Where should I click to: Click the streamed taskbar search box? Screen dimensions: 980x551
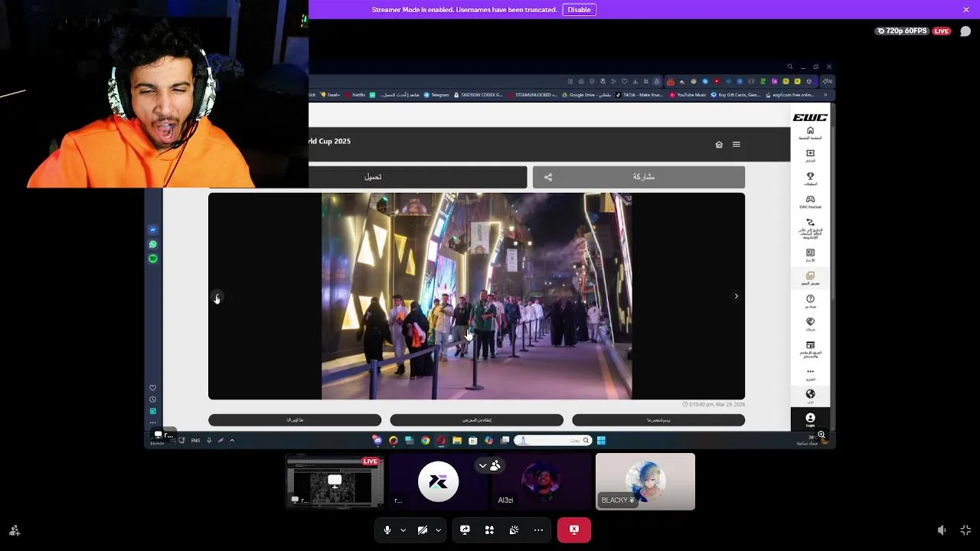tap(553, 440)
